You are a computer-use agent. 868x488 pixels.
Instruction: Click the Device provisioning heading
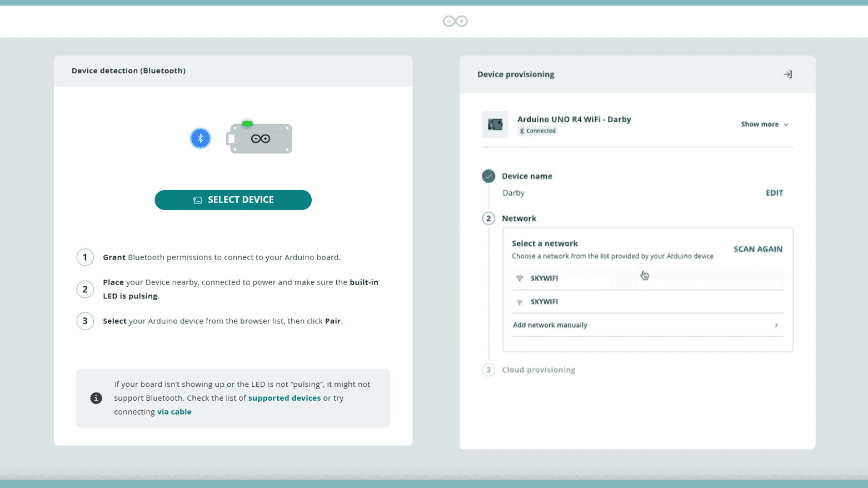coord(516,74)
